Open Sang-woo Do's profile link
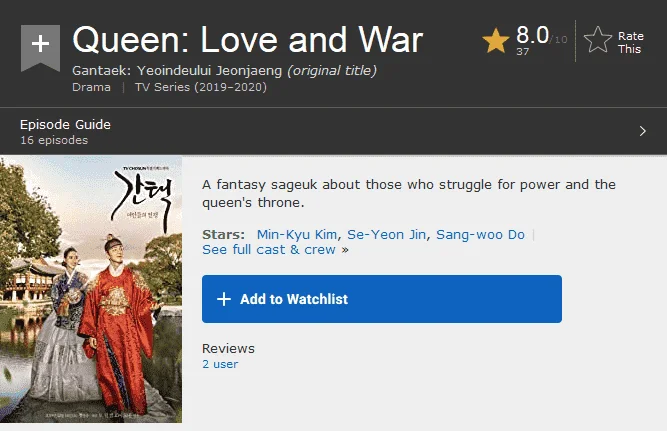667x431 pixels. [480, 234]
